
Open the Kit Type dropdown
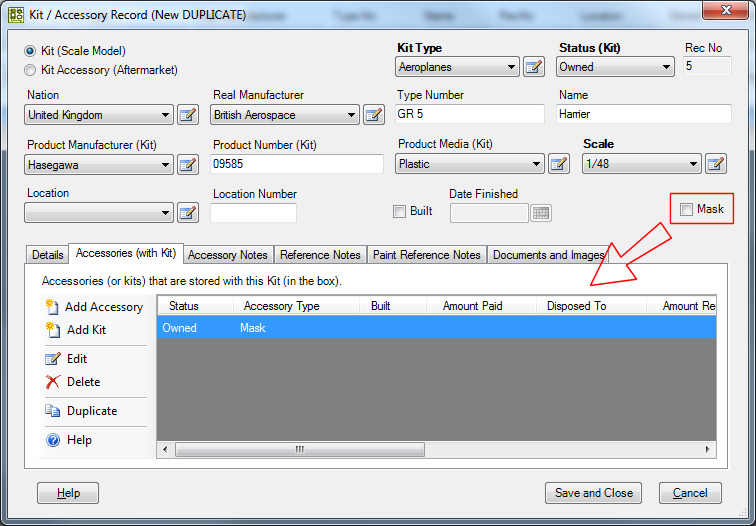point(457,67)
